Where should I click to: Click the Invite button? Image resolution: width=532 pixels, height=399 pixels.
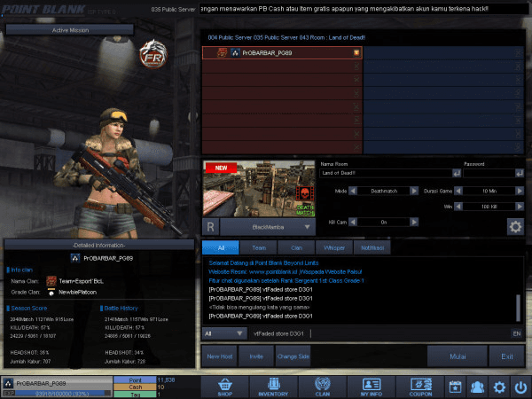pyautogui.click(x=256, y=356)
